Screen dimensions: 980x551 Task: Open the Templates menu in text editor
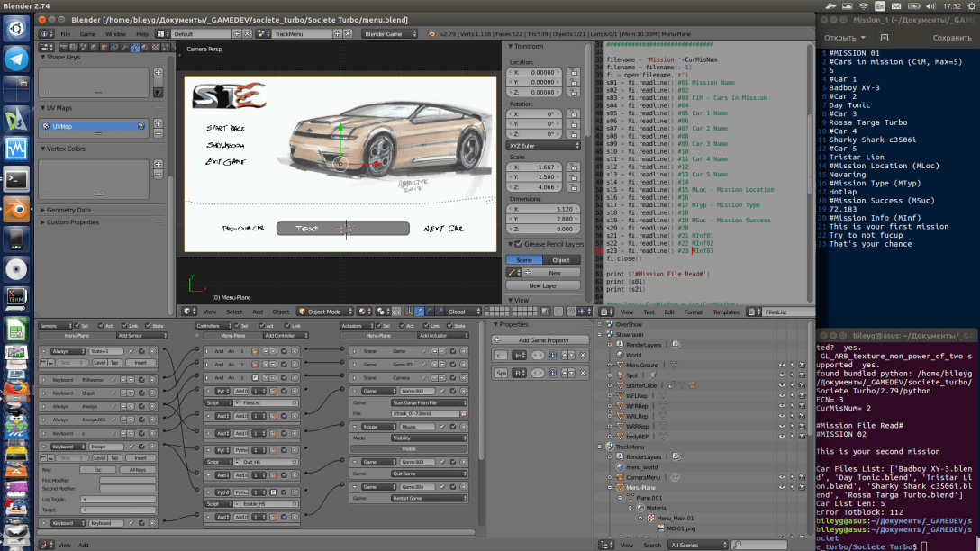725,312
